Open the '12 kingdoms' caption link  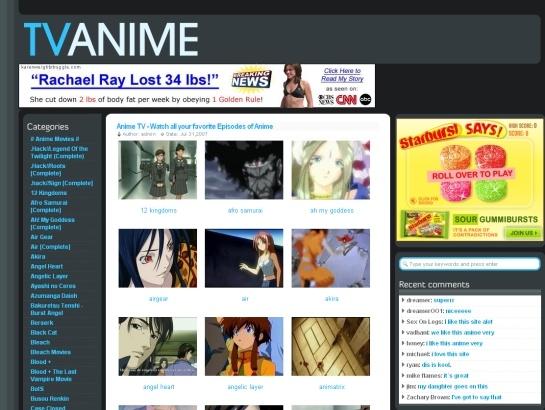pos(158,211)
